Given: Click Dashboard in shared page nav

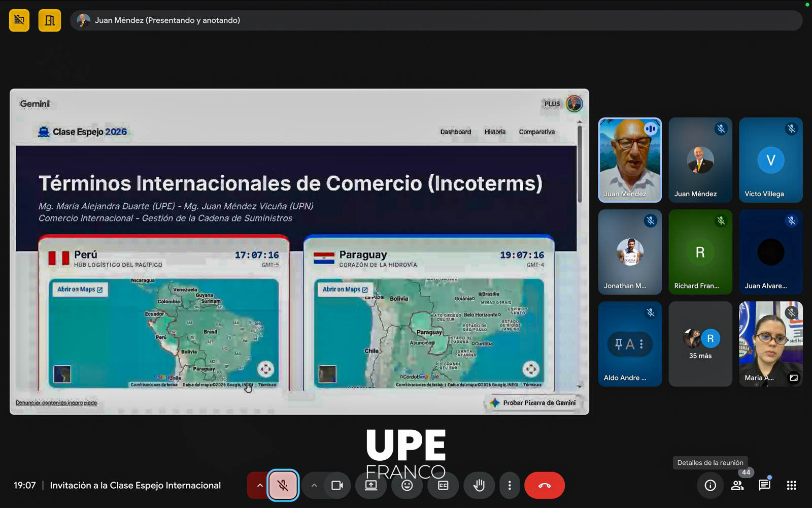Looking at the screenshot, I should coord(455,132).
